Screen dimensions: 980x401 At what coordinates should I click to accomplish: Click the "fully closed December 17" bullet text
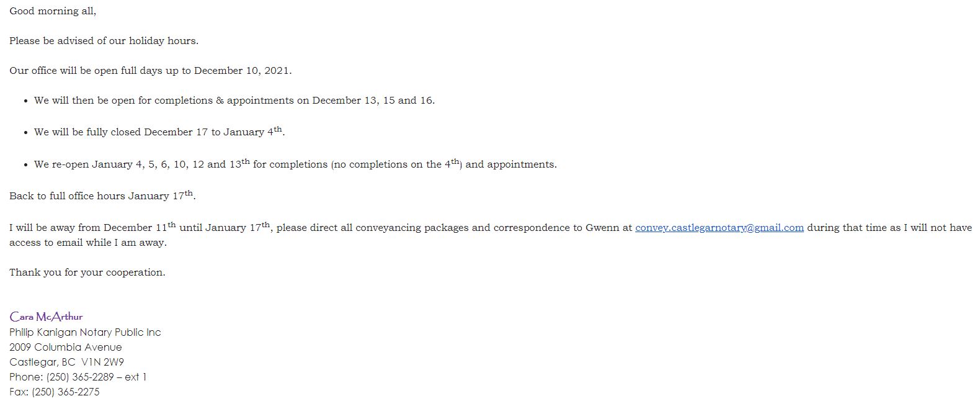159,132
